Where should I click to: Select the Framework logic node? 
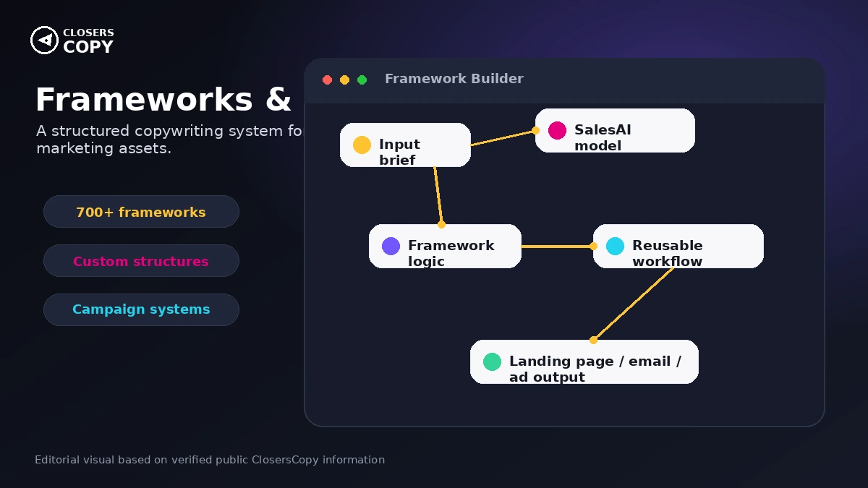click(445, 246)
